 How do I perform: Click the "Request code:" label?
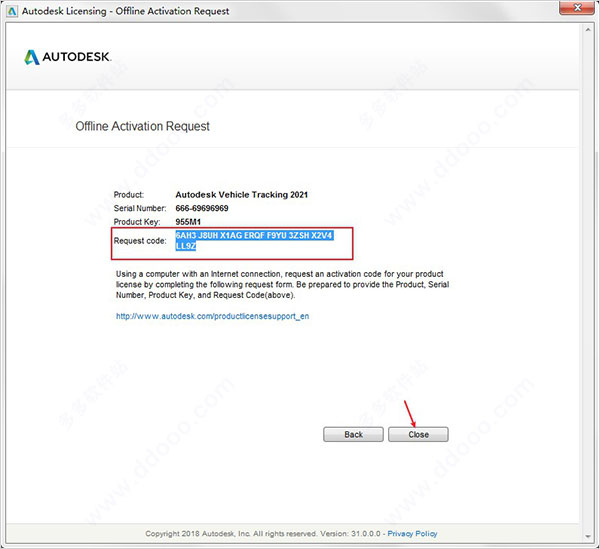point(140,241)
